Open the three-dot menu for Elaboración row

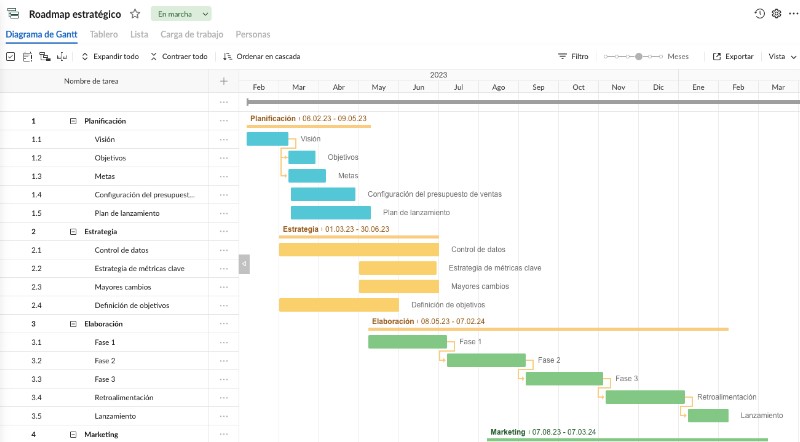pos(223,324)
